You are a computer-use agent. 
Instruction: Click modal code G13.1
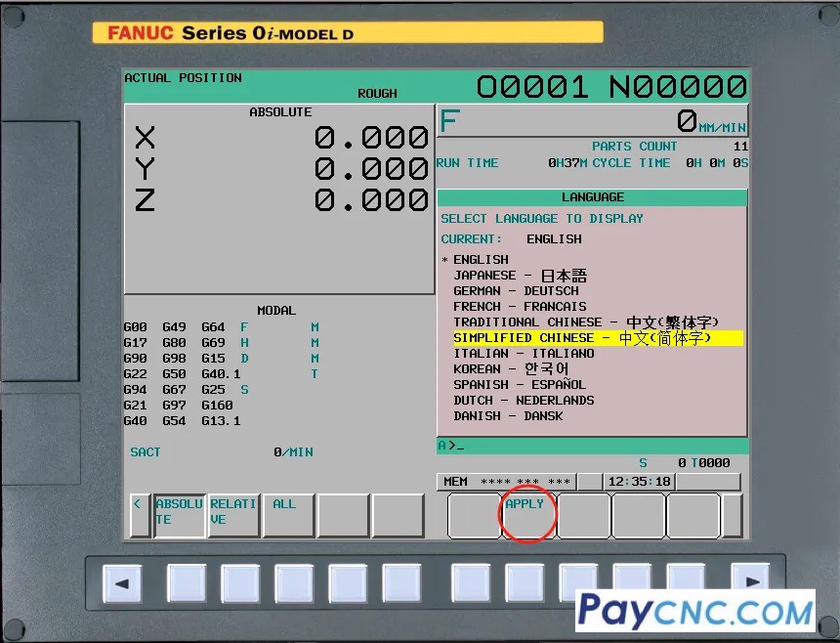221,420
